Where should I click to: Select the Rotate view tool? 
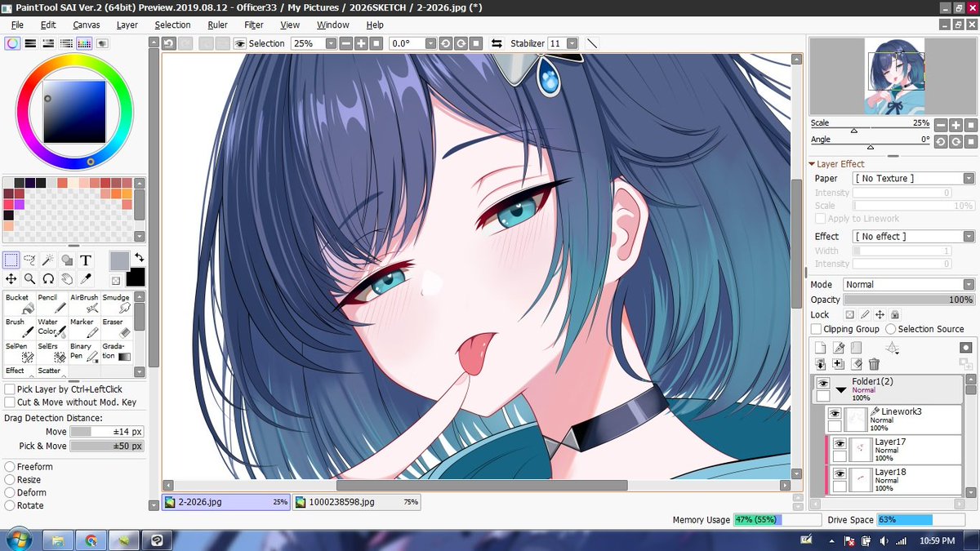[48, 279]
